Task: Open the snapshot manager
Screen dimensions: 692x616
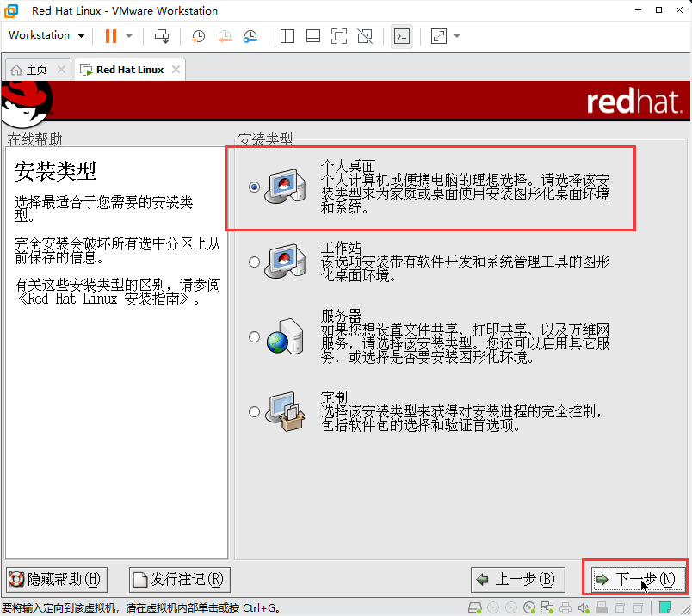Action: click(250, 36)
